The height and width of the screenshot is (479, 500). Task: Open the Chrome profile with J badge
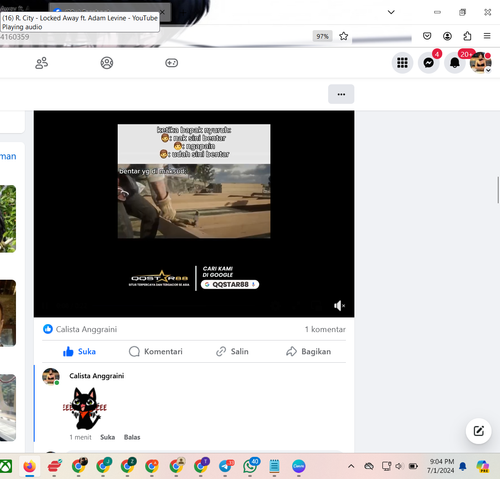tap(103, 466)
